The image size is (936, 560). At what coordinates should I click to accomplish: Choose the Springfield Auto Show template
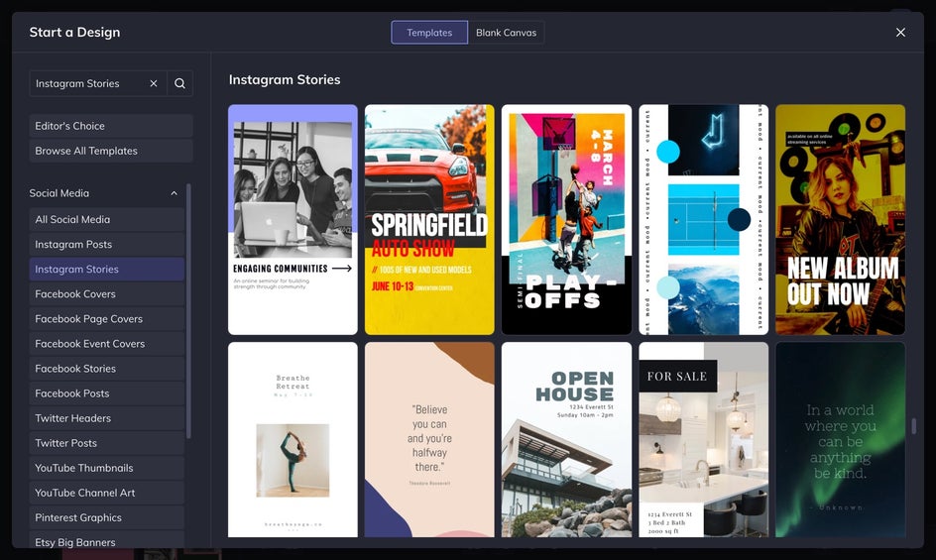pos(429,220)
